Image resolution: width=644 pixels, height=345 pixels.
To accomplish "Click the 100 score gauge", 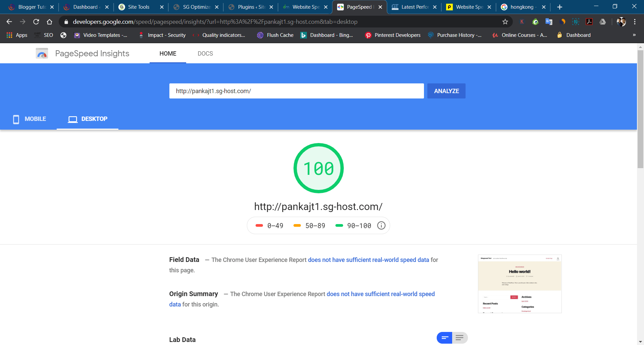I will tap(319, 168).
